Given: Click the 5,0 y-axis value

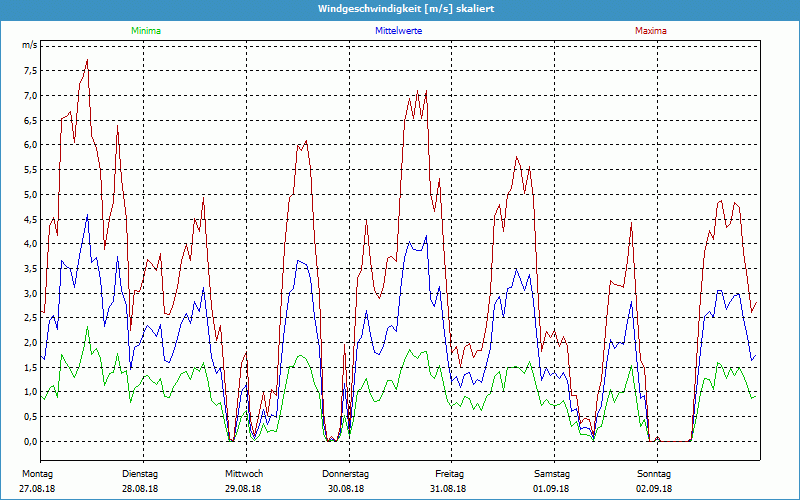Looking at the screenshot, I should pyautogui.click(x=30, y=194).
